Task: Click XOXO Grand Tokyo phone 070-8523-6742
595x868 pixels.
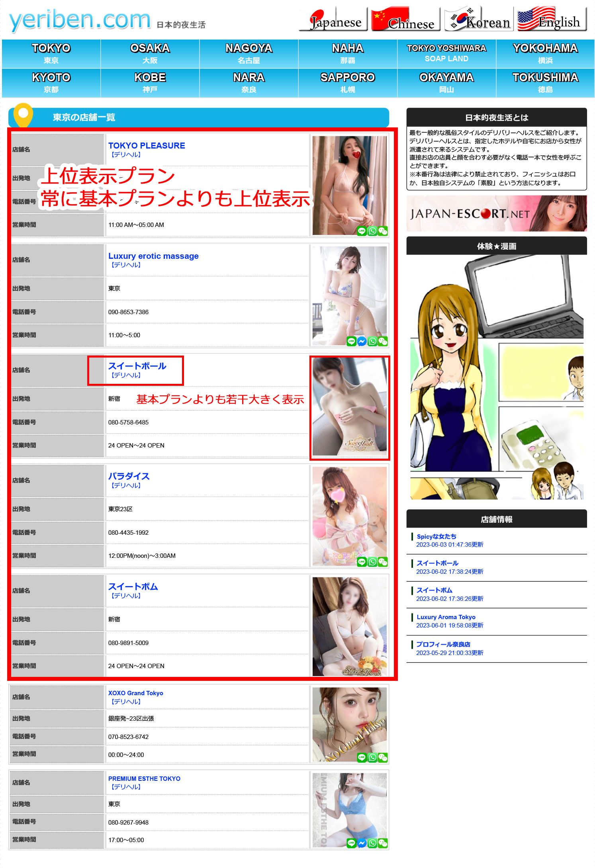Action: tap(128, 737)
